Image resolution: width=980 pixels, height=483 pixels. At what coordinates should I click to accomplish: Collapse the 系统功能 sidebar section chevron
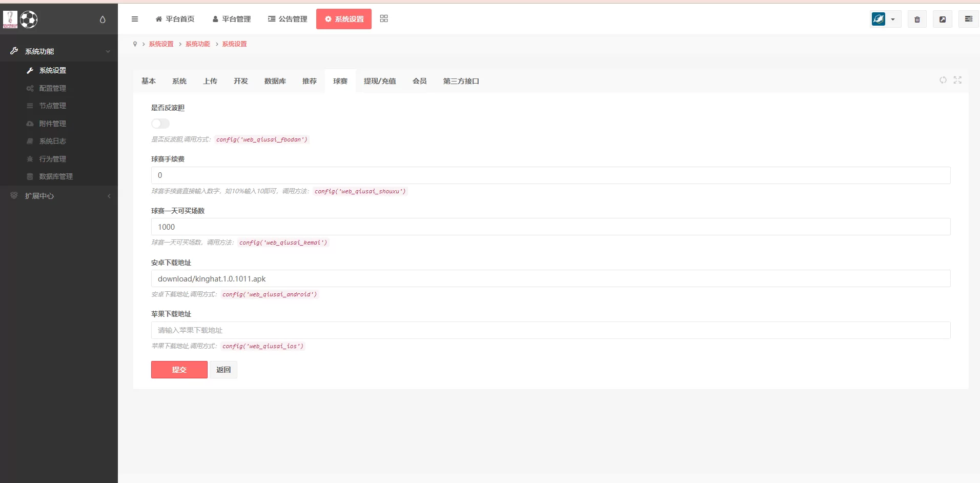(108, 51)
